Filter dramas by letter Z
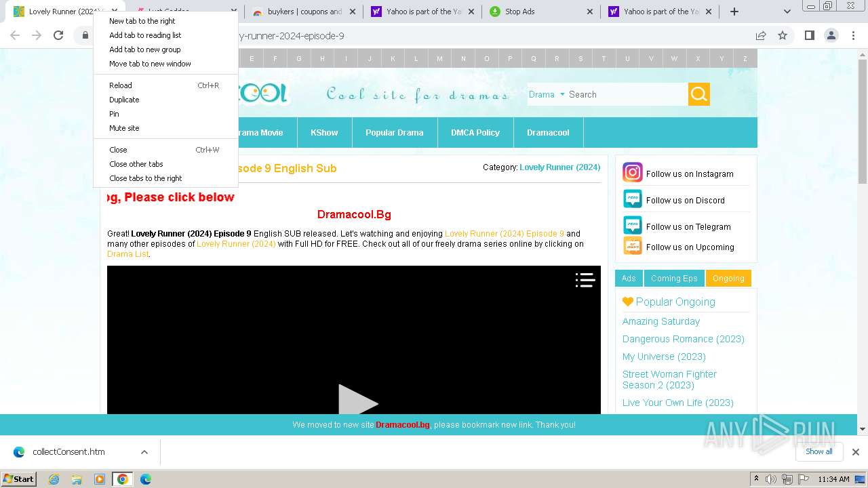This screenshot has height=488, width=868. pos(745,59)
